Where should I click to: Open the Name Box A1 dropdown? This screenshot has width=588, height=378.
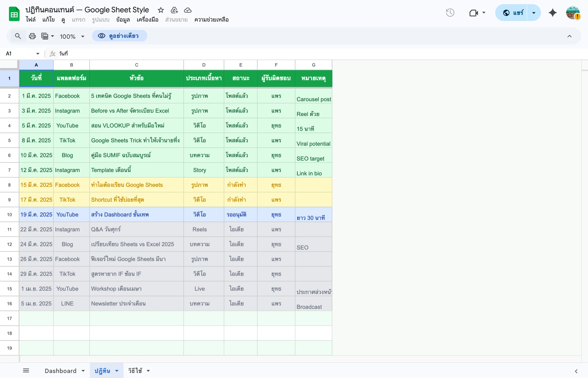tap(37, 53)
